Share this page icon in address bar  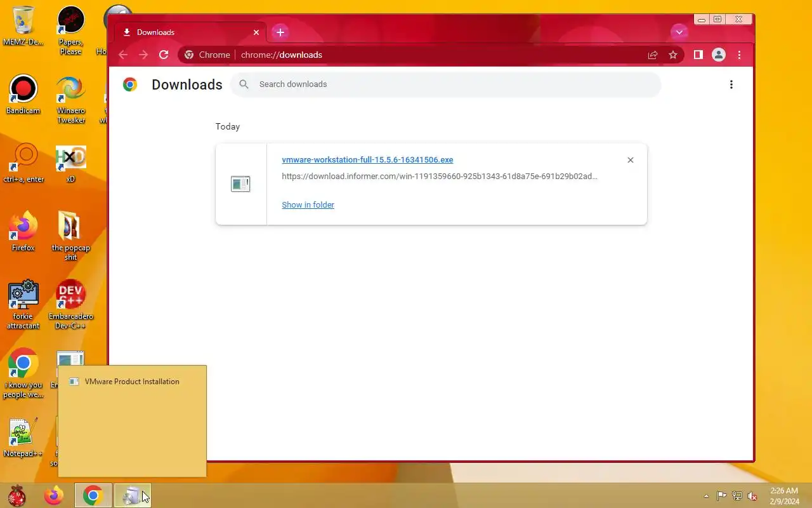(653, 55)
